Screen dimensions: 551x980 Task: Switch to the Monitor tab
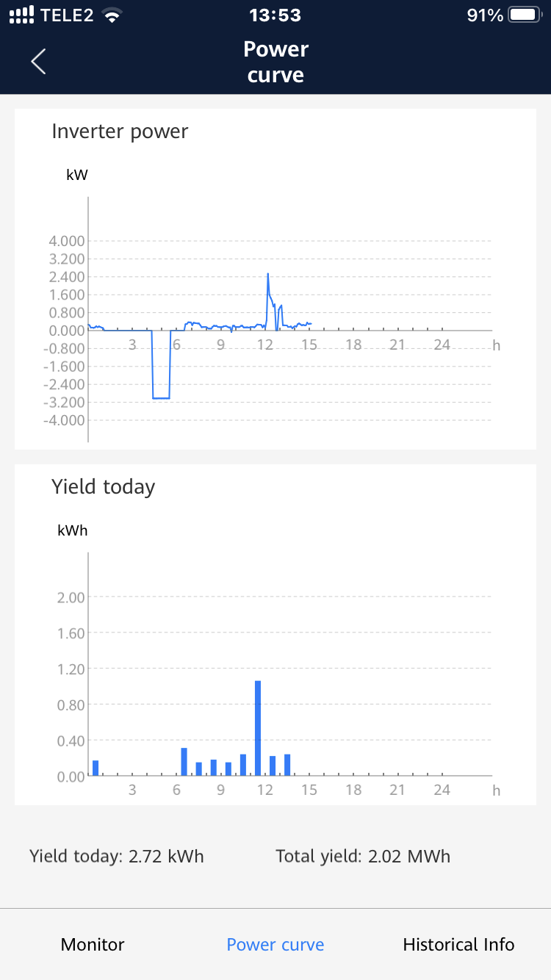pyautogui.click(x=93, y=945)
